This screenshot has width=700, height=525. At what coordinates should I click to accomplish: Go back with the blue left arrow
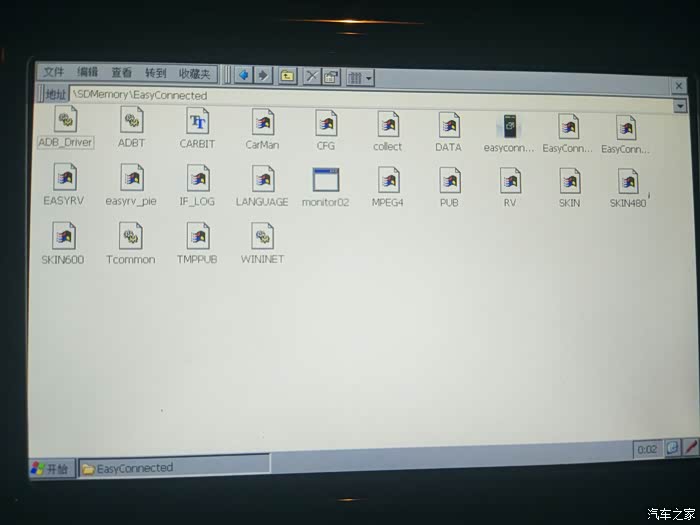coord(244,75)
